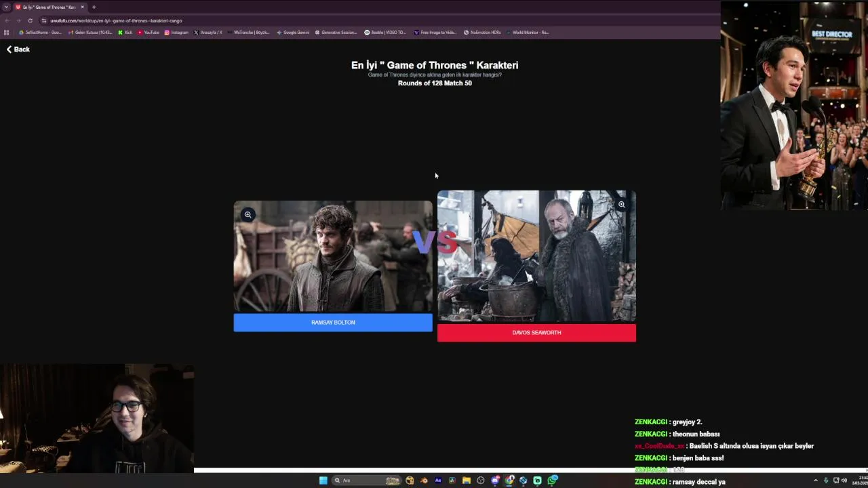Click the taskbar search box Ara

366,481
